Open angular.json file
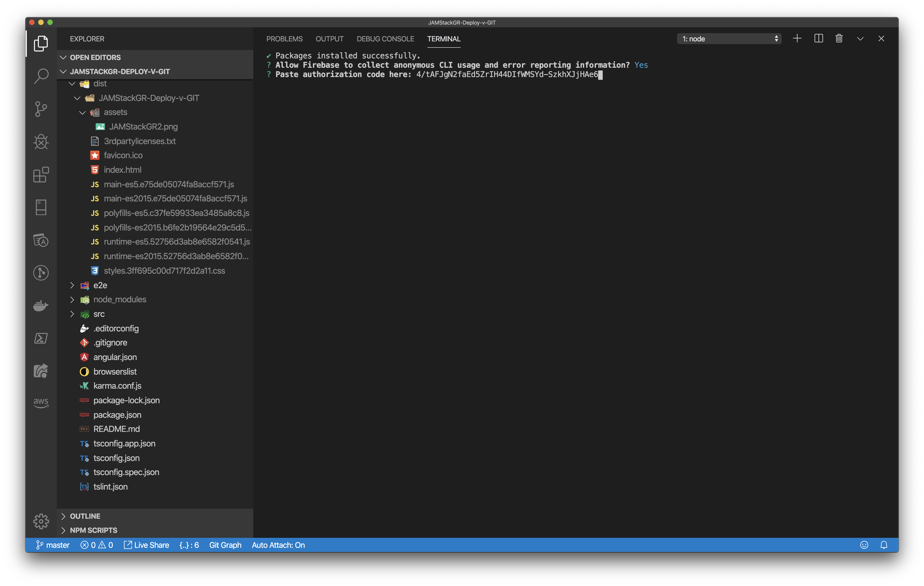Image resolution: width=924 pixels, height=586 pixels. (x=155, y=357)
